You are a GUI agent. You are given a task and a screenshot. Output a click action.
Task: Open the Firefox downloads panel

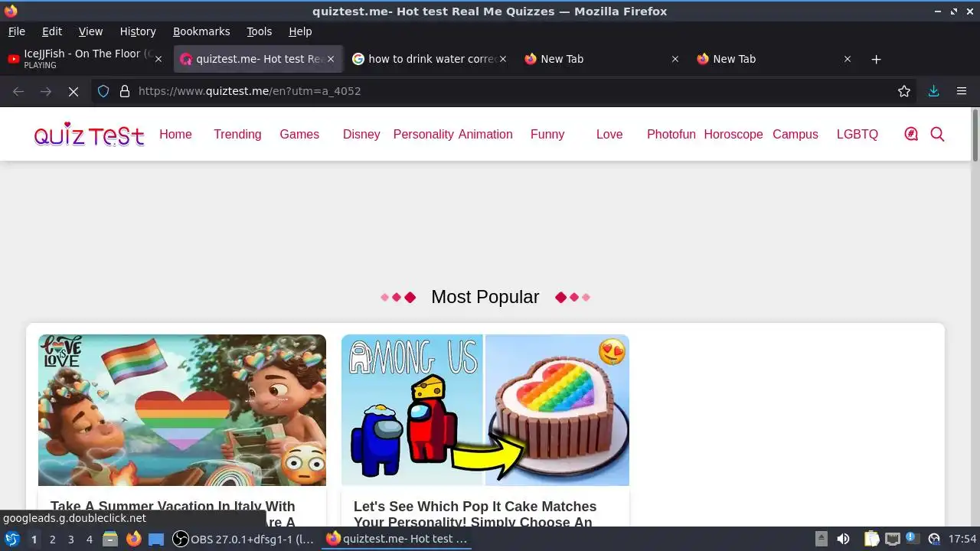point(933,91)
